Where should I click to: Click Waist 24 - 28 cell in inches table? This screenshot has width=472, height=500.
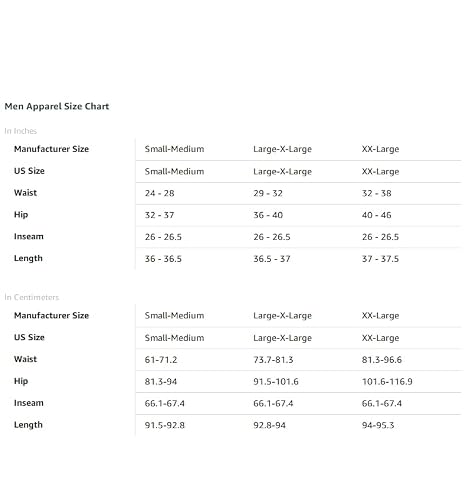(160, 193)
